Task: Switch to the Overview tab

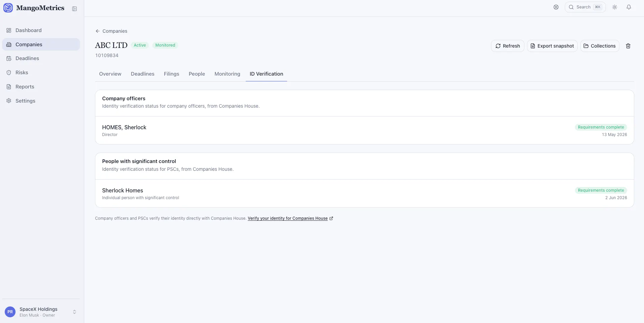Action: coord(110,74)
